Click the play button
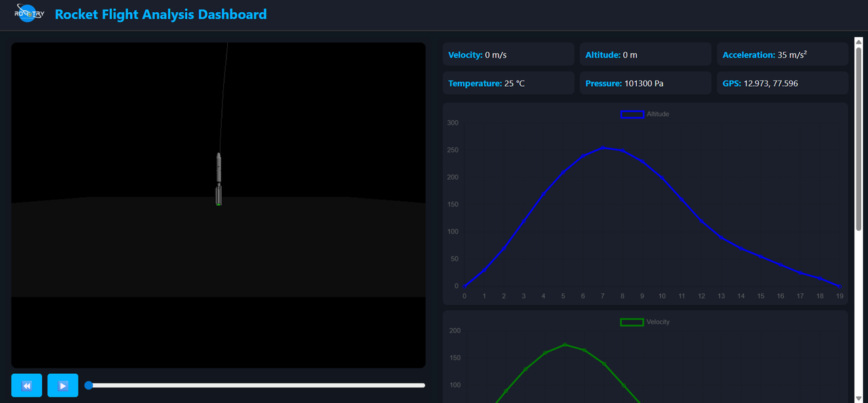868x403 pixels. (x=63, y=385)
